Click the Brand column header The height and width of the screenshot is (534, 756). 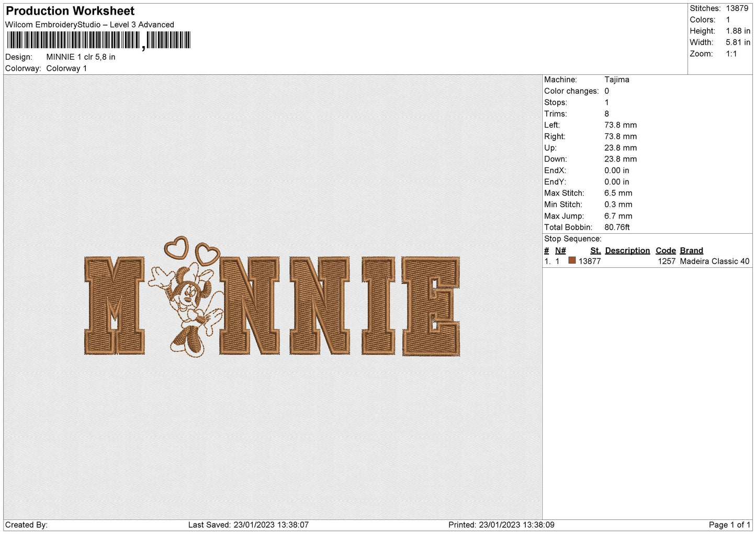coord(691,251)
